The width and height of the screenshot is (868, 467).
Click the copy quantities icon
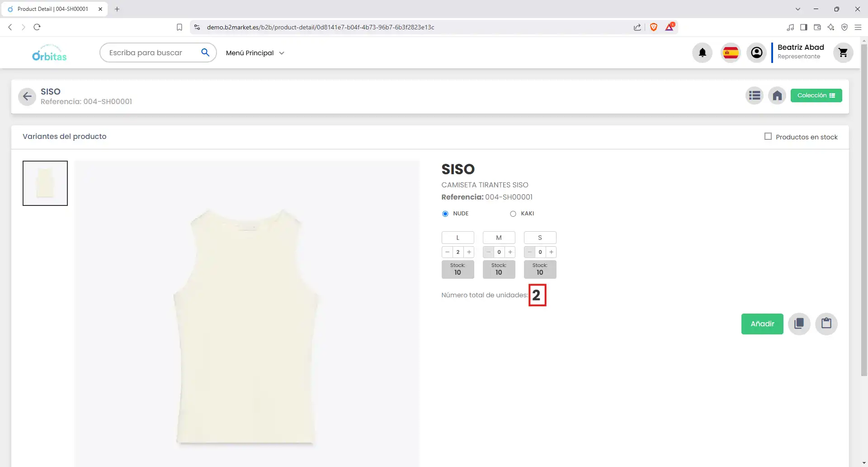799,324
